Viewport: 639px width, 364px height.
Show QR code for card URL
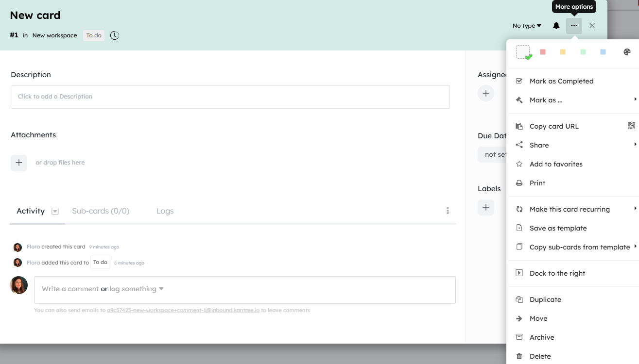click(x=631, y=126)
